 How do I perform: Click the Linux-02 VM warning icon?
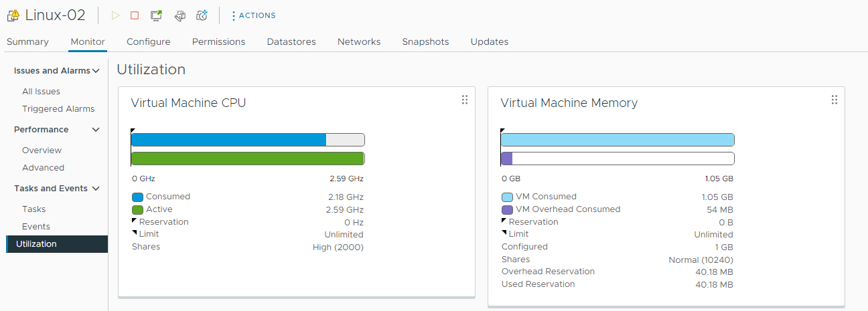click(x=13, y=15)
